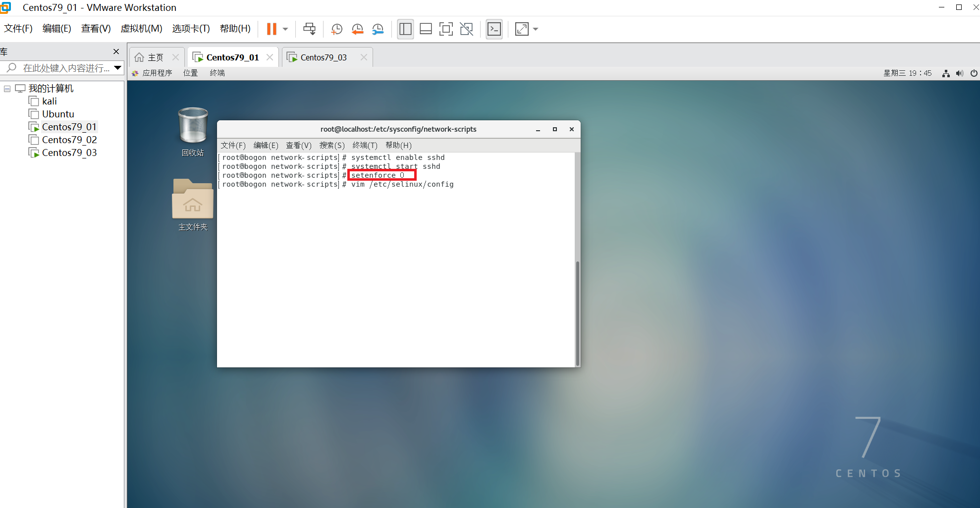Switch to the Centos79_01 tab
Screen dimensions: 980x508
pos(232,57)
